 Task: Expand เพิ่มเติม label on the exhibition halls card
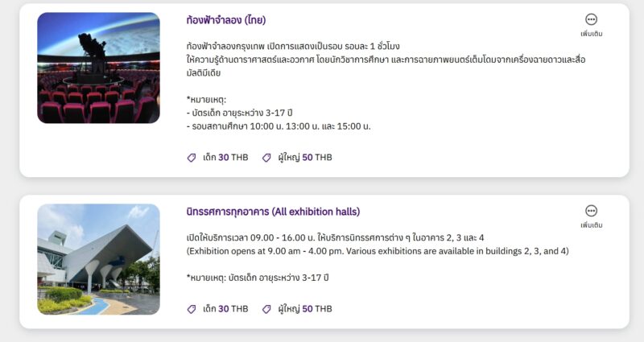point(592,225)
